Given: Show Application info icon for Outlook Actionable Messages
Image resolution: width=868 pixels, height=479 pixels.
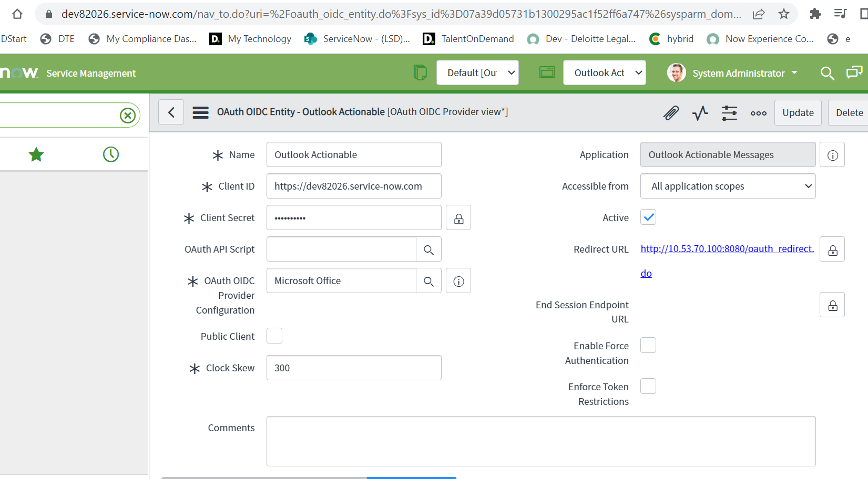Looking at the screenshot, I should 832,154.
